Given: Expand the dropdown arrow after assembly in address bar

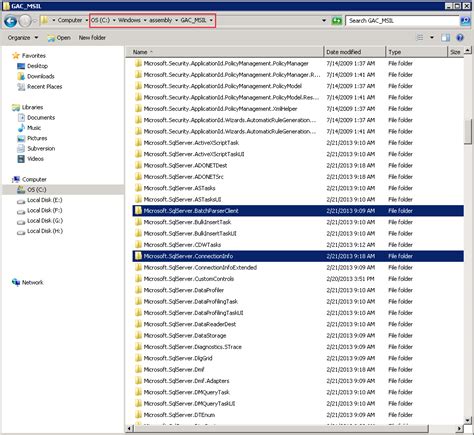Looking at the screenshot, I should coord(176,21).
